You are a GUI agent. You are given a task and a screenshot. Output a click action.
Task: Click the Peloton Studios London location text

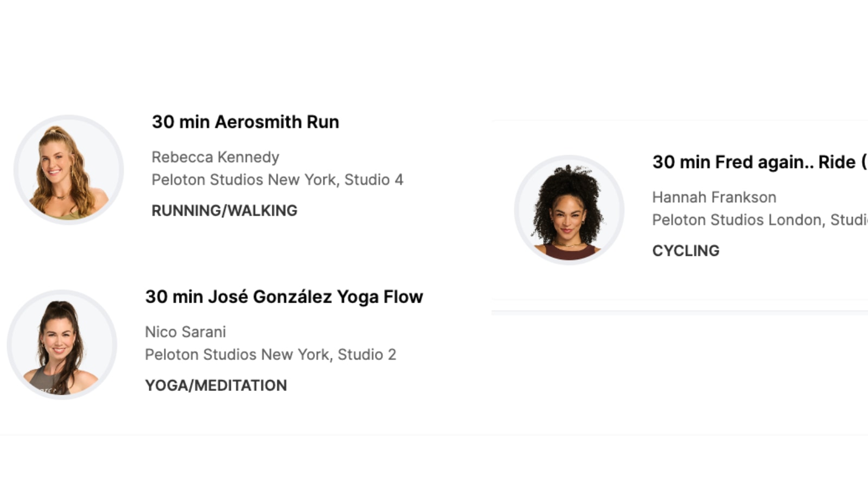[x=758, y=220]
